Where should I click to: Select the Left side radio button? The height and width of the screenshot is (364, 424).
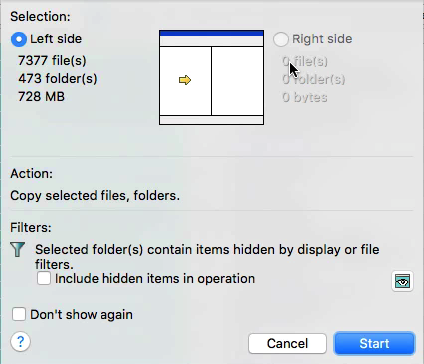pyautogui.click(x=19, y=39)
